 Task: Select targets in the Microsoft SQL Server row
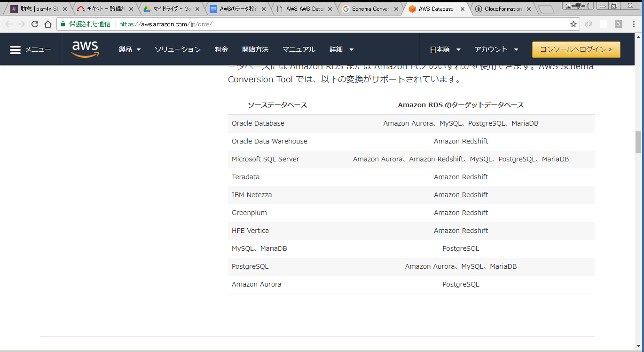point(461,159)
